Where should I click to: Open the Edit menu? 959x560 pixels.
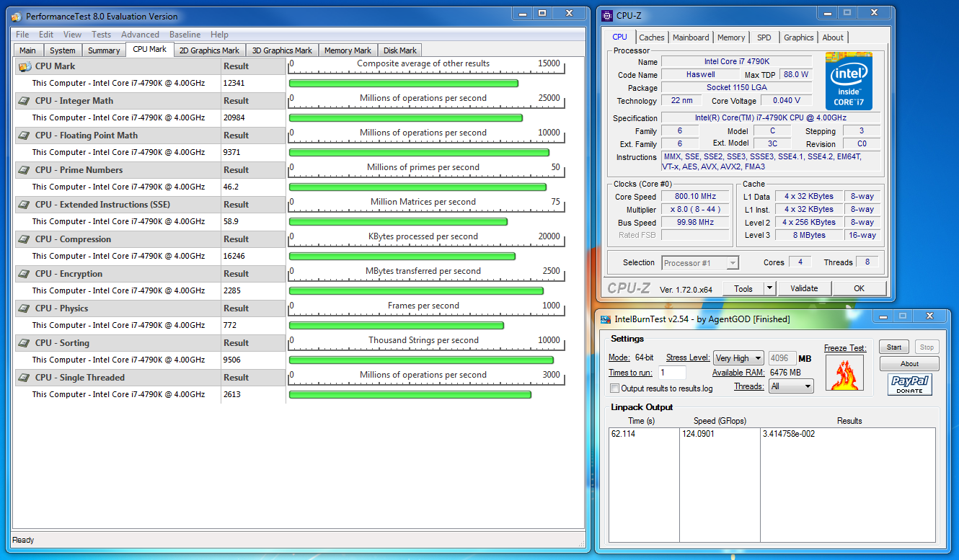pos(46,35)
